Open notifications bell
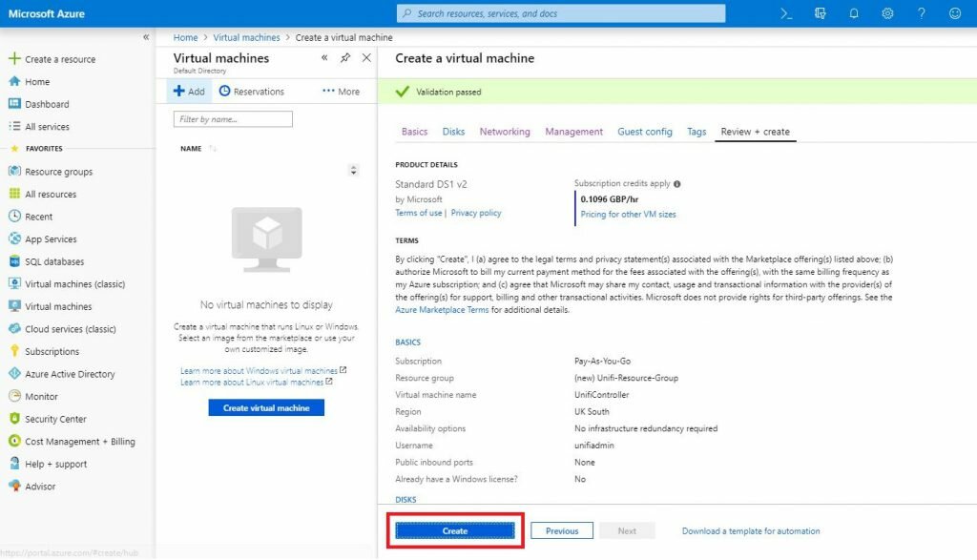 tap(854, 13)
